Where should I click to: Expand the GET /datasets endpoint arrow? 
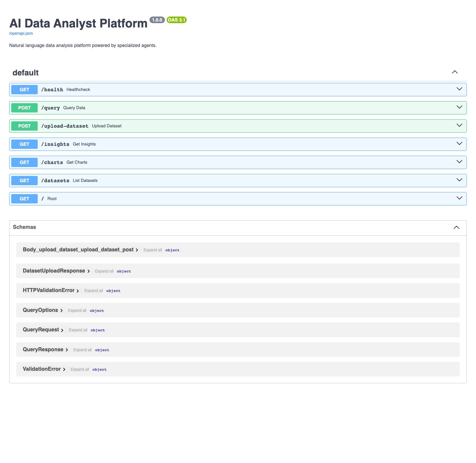(459, 180)
